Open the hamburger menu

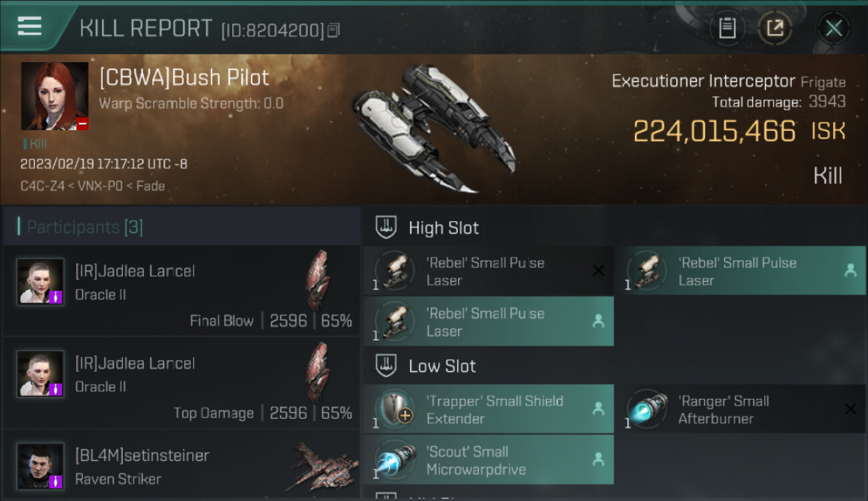pyautogui.click(x=29, y=26)
